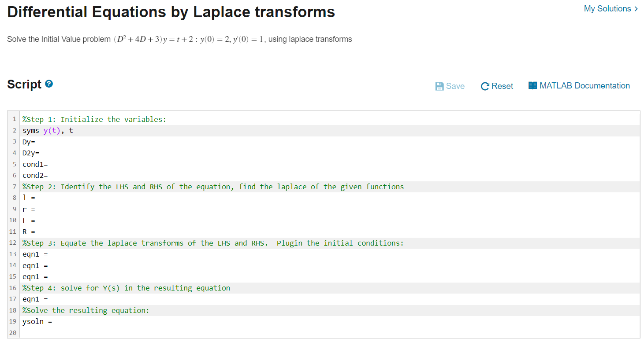Screen dimensions: 644x342
Task: Click the Script help question mark icon
Action: click(49, 84)
